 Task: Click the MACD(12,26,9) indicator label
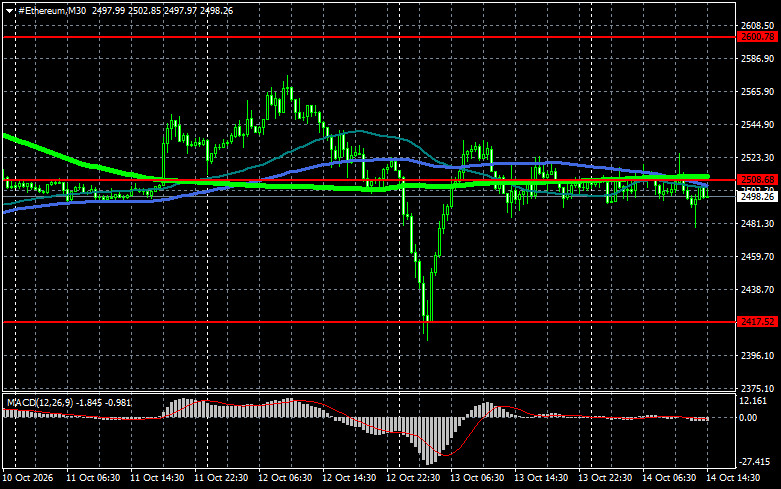(39, 402)
